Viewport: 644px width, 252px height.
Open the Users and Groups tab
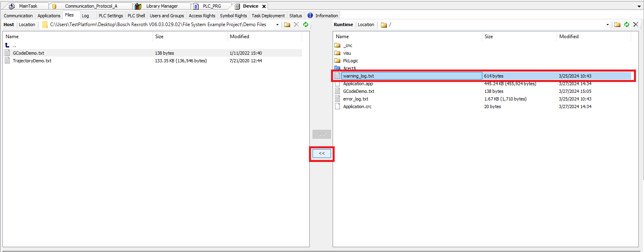coord(167,16)
